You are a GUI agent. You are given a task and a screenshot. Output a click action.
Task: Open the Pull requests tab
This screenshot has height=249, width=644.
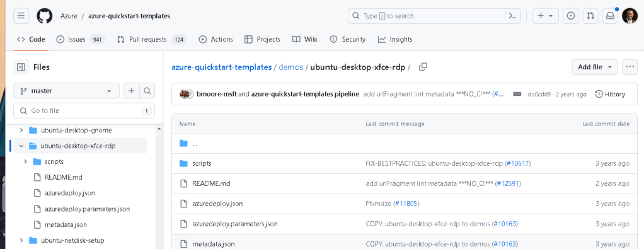click(x=152, y=40)
